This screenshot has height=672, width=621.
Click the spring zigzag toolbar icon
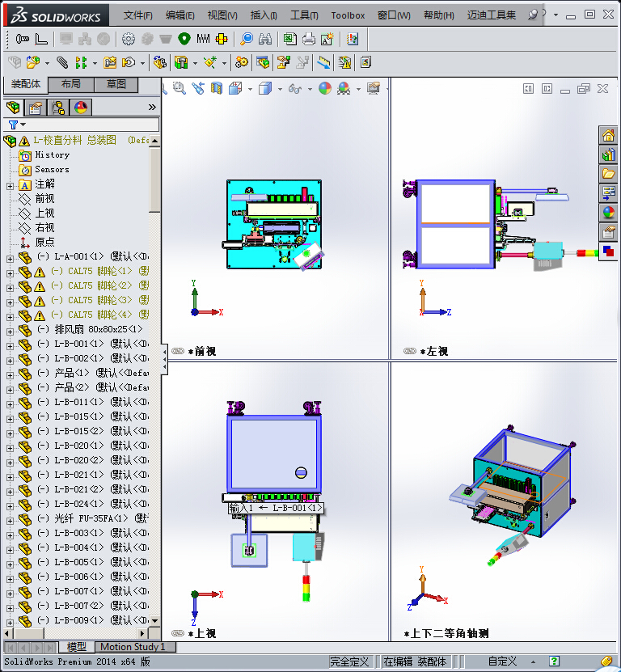click(x=203, y=39)
